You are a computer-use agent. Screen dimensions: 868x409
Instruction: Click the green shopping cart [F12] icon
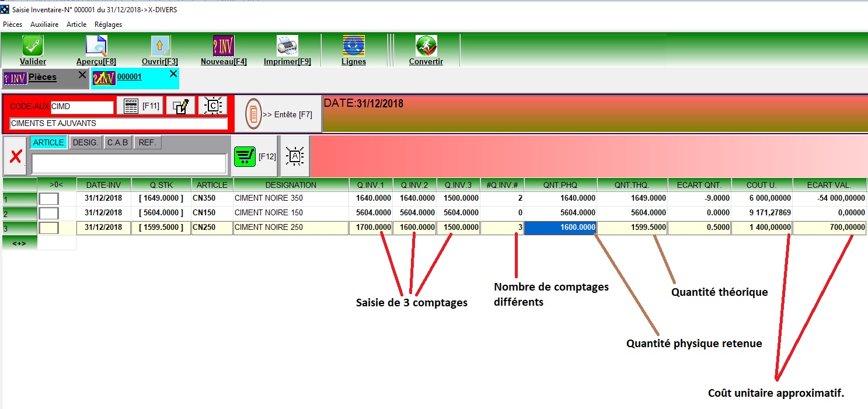coord(245,156)
